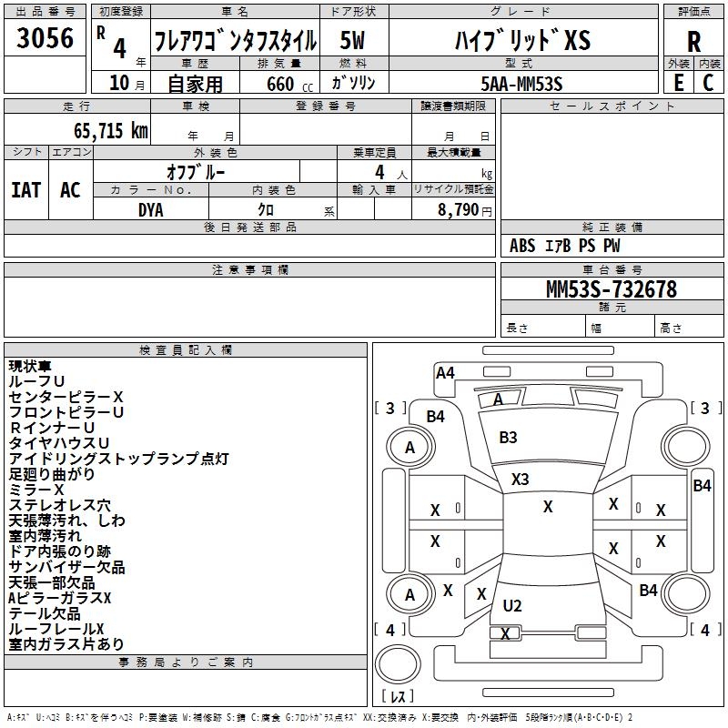Click the recycle deposit 8,790円
This screenshot has width=728, height=728.
tap(465, 210)
